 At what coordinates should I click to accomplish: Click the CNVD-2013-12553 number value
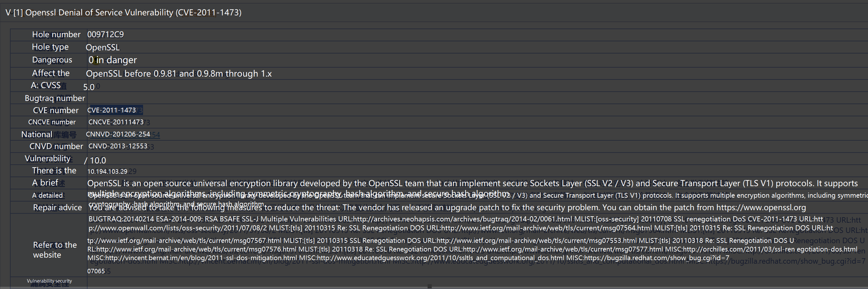118,146
